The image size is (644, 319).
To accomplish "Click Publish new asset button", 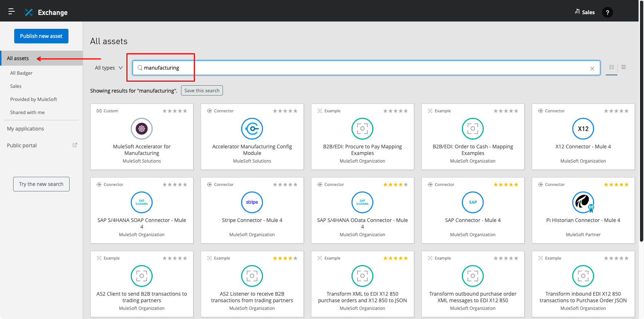I will (x=41, y=36).
